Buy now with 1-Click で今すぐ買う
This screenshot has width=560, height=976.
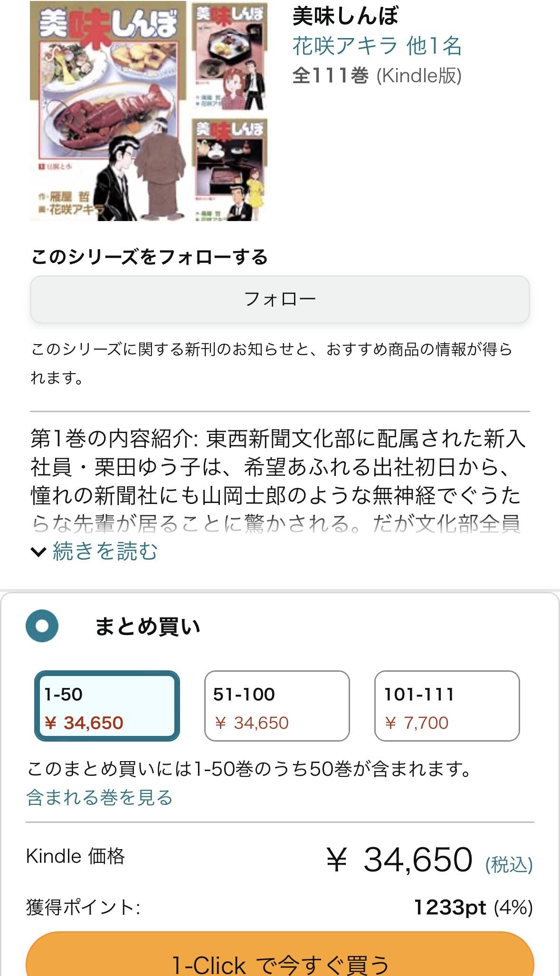coord(280,963)
